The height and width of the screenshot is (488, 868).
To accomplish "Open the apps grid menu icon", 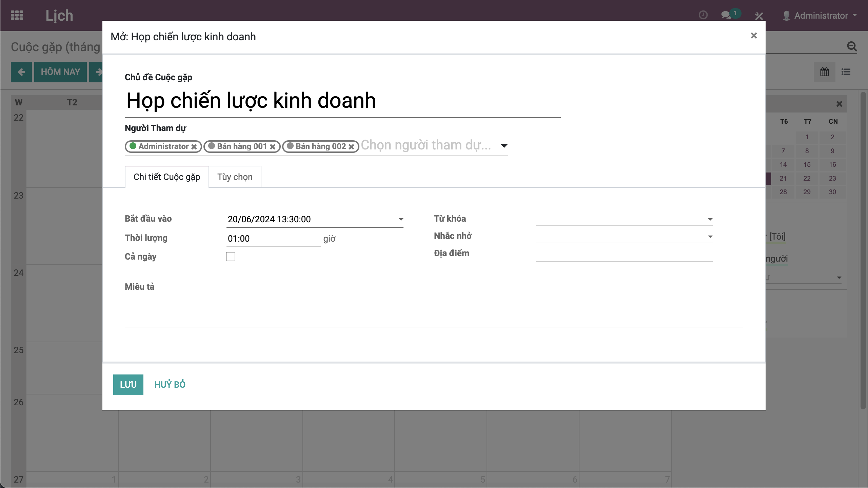I will (x=17, y=15).
